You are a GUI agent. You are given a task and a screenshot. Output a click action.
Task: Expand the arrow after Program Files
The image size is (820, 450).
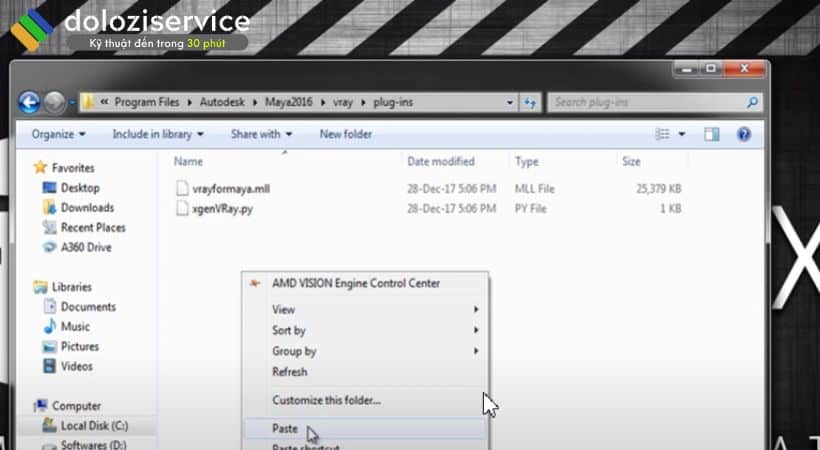click(x=189, y=103)
